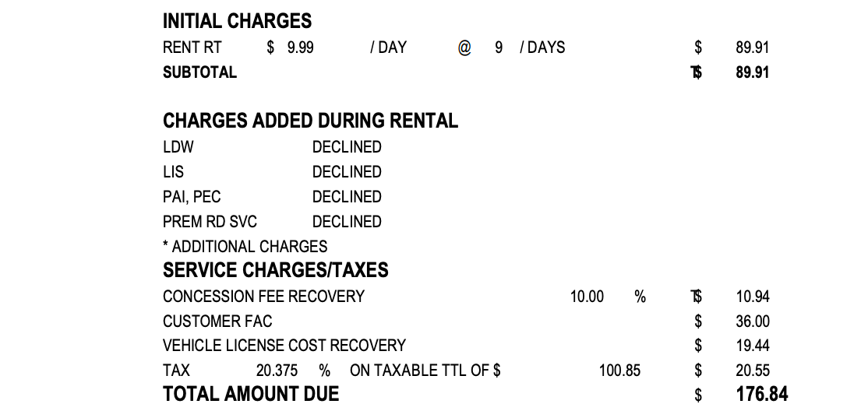868x411 pixels.
Task: Select the taxable total 100.85
Action: tap(619, 371)
